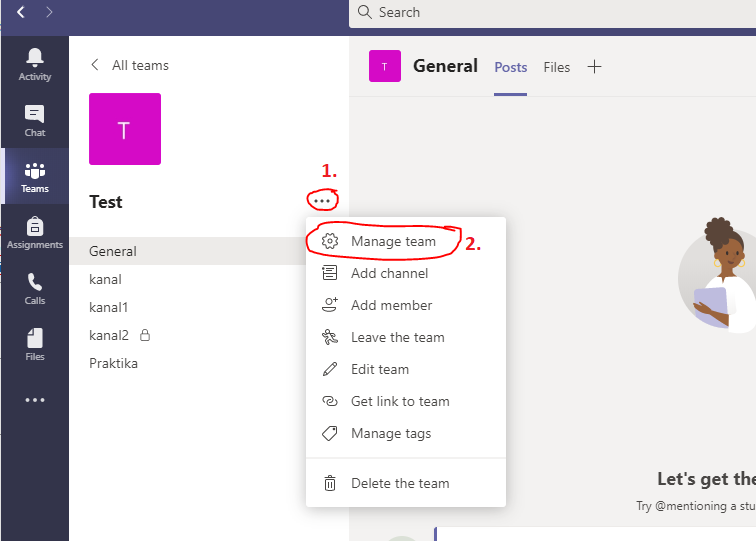Choose Leave the team menu entry

point(406,337)
